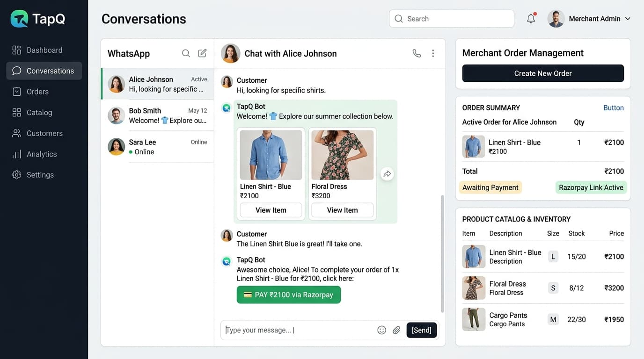The image size is (644, 359).
Task: Call Alice Johnson with phone icon
Action: (417, 53)
